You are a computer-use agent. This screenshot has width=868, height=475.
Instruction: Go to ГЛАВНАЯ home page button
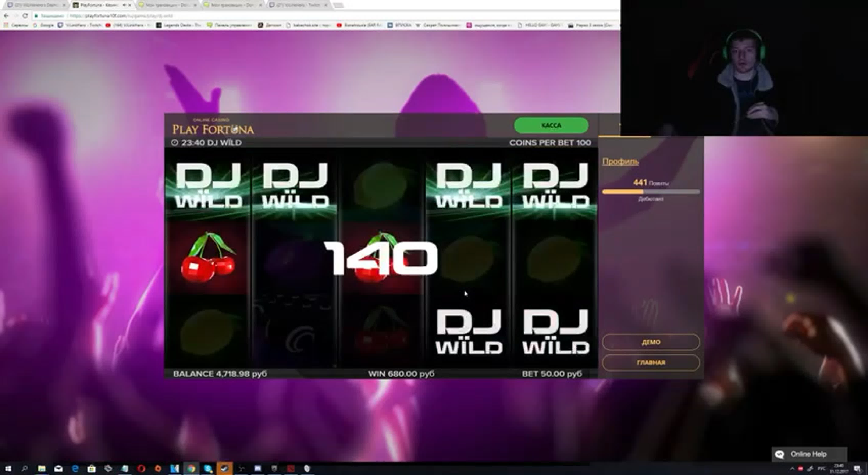(x=651, y=363)
